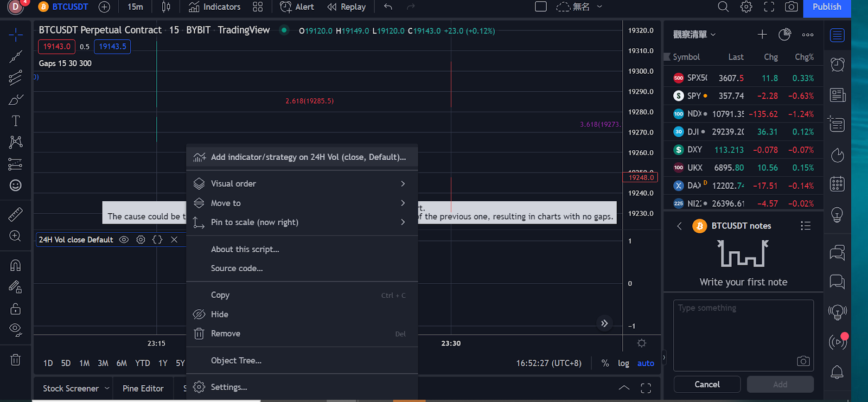Click the red 19143.0 sell price box
868x402 pixels.
pos(57,47)
